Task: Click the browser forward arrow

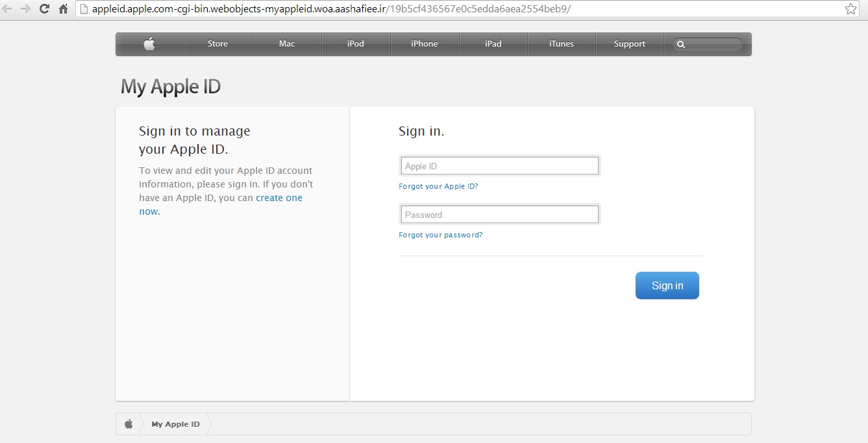Action: click(25, 9)
